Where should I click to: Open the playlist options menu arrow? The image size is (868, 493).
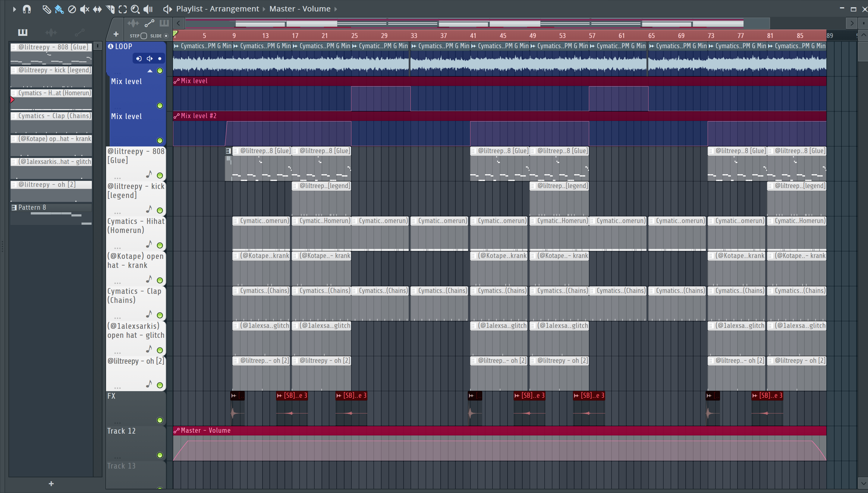(14, 9)
